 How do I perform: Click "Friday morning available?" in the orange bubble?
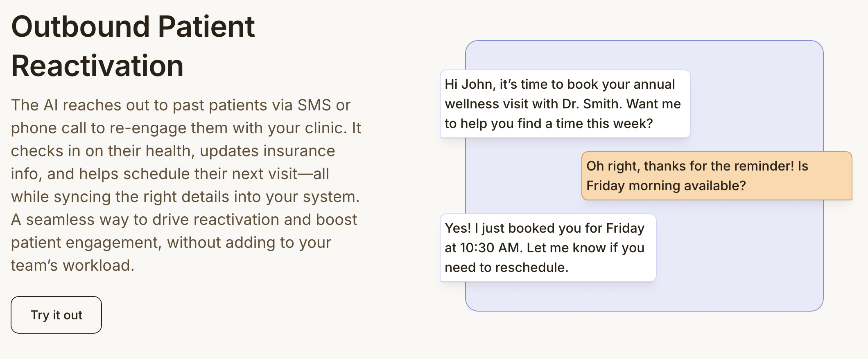click(666, 186)
